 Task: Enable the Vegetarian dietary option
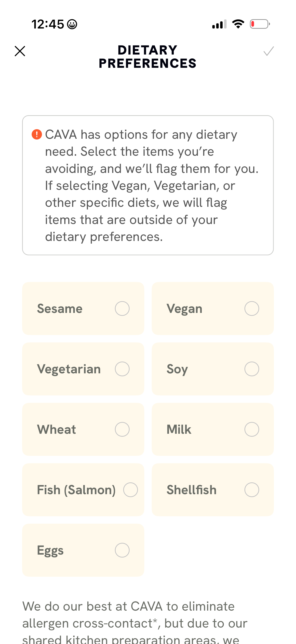point(122,369)
